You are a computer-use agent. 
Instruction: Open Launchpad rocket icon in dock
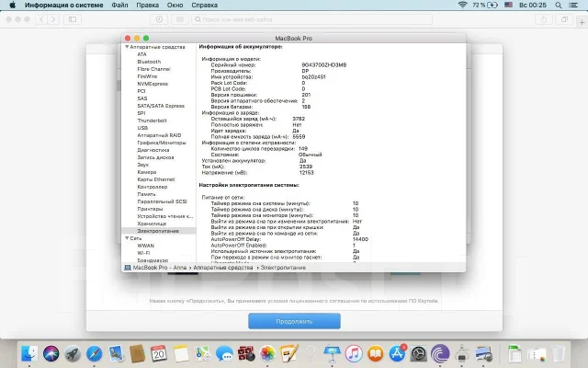(x=73, y=353)
